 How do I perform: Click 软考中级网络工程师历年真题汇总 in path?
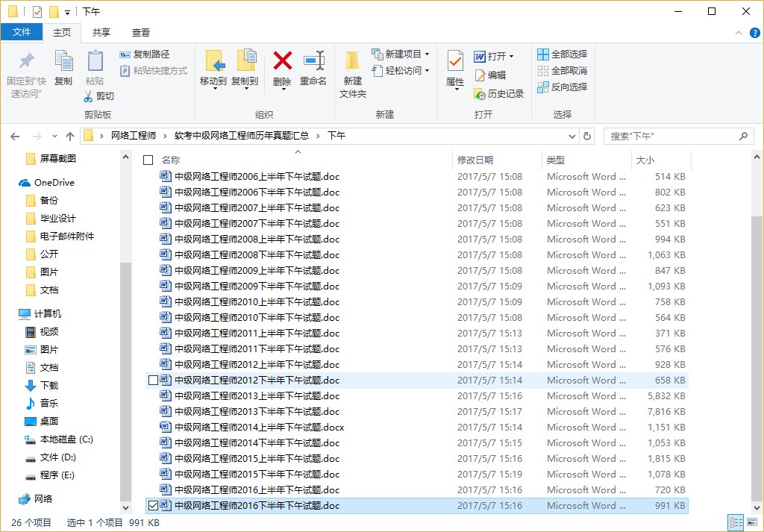click(x=242, y=136)
